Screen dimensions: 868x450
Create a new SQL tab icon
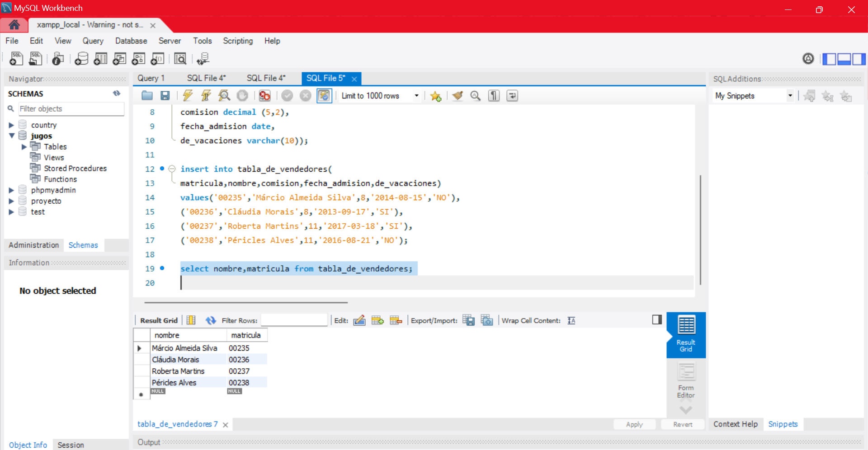(x=16, y=59)
